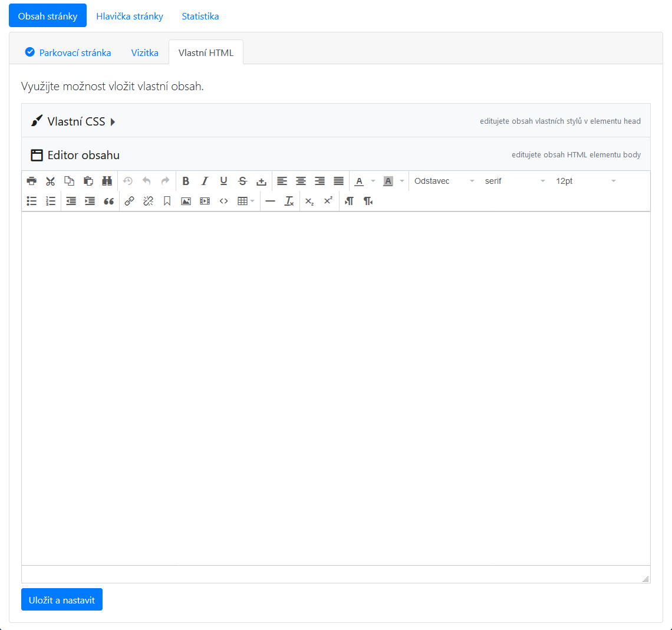Open source code view icon
The image size is (672, 630).
[223, 201]
